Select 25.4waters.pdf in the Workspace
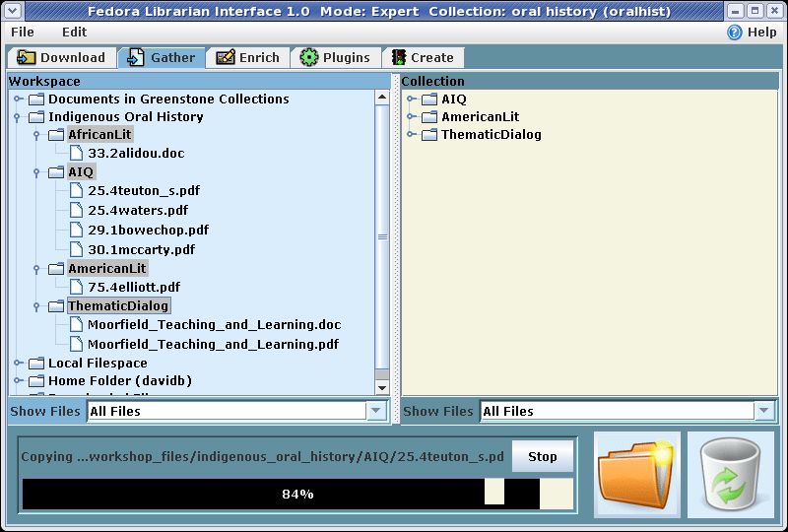788x532 pixels. (x=138, y=210)
